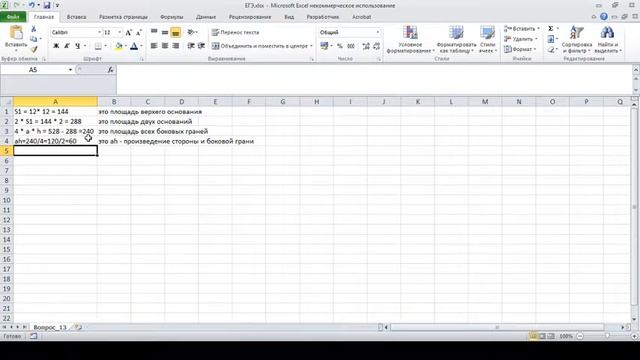This screenshot has width=640, height=360.
Task: Click Найти и выделить button
Action: [608, 39]
